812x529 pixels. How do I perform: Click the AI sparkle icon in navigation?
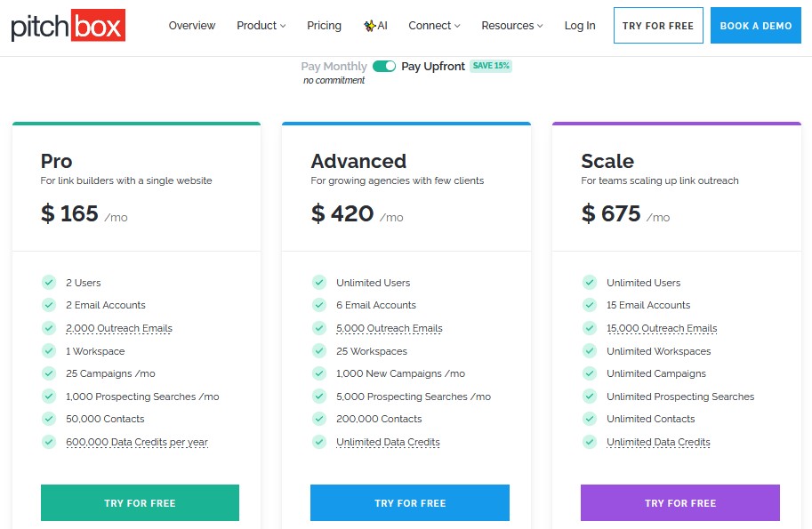[x=369, y=26]
